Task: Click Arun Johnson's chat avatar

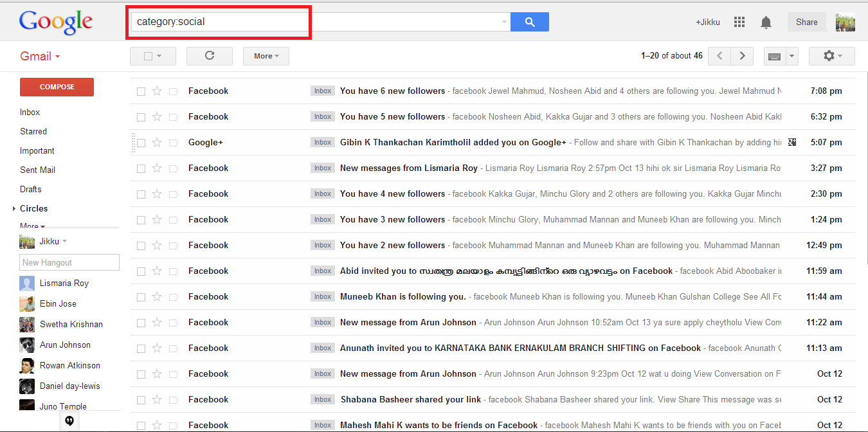Action: pos(27,345)
